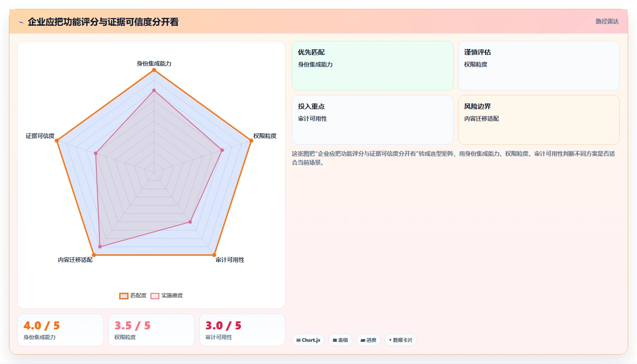This screenshot has height=364, width=637.
Task: Click the 审计可用性 axis label below the radar
Action: coord(230,260)
